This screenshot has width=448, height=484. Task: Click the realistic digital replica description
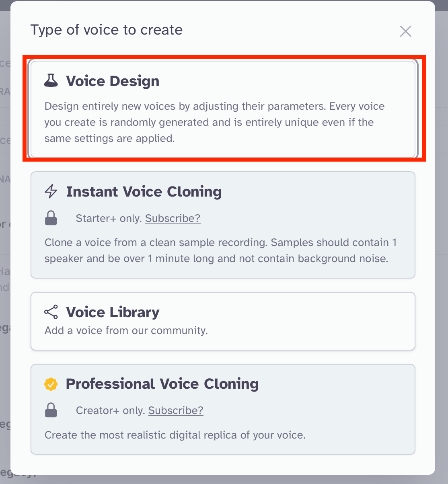pyautogui.click(x=175, y=435)
